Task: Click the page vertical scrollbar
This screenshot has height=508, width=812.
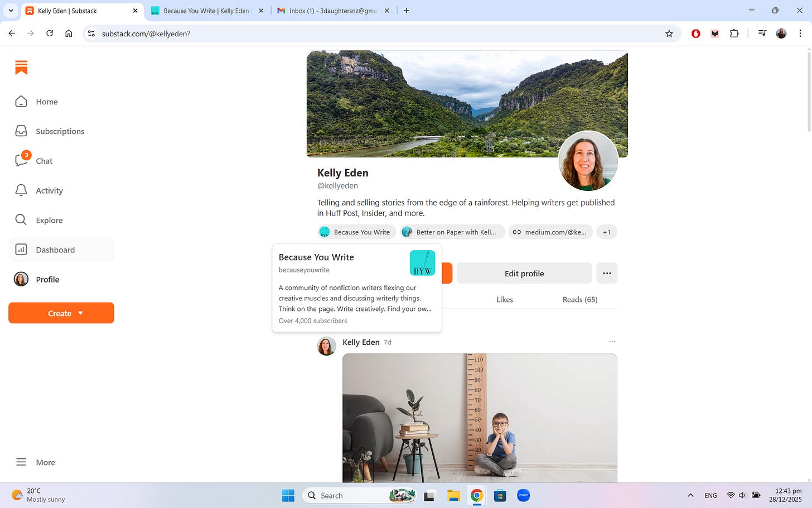Action: (x=809, y=92)
